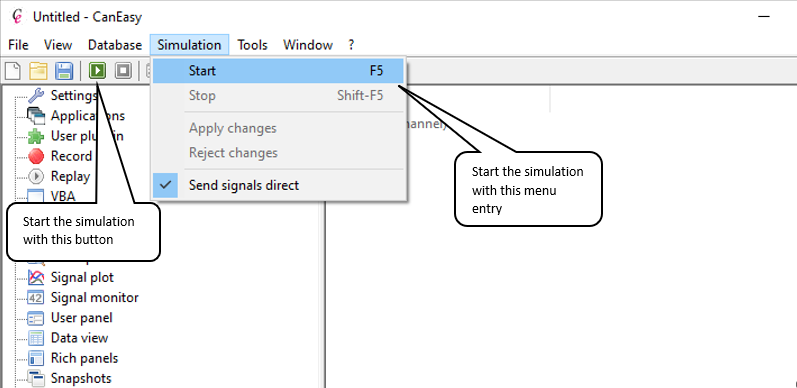Start simulation with green play button

coord(97,71)
